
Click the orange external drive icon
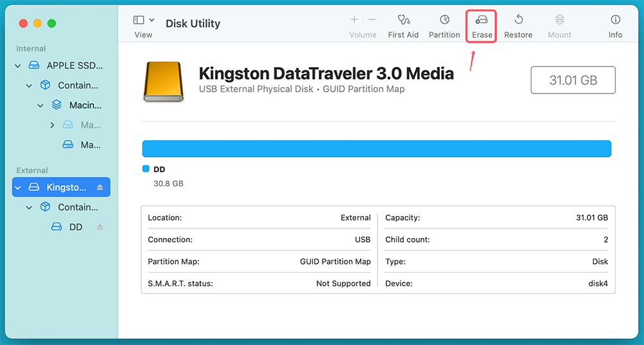163,81
